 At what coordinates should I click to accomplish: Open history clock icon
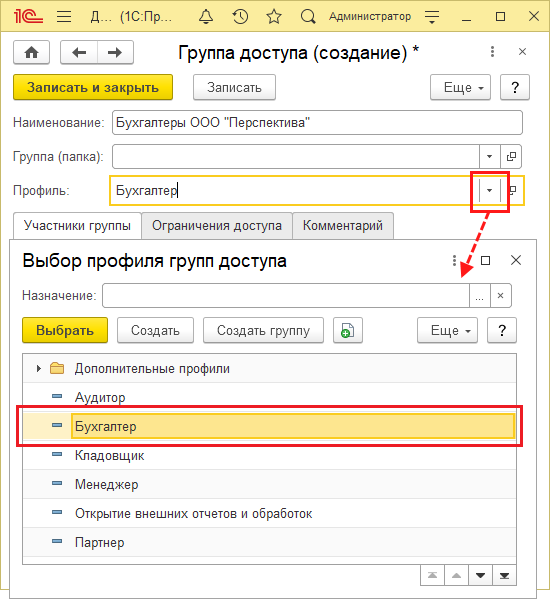(240, 16)
